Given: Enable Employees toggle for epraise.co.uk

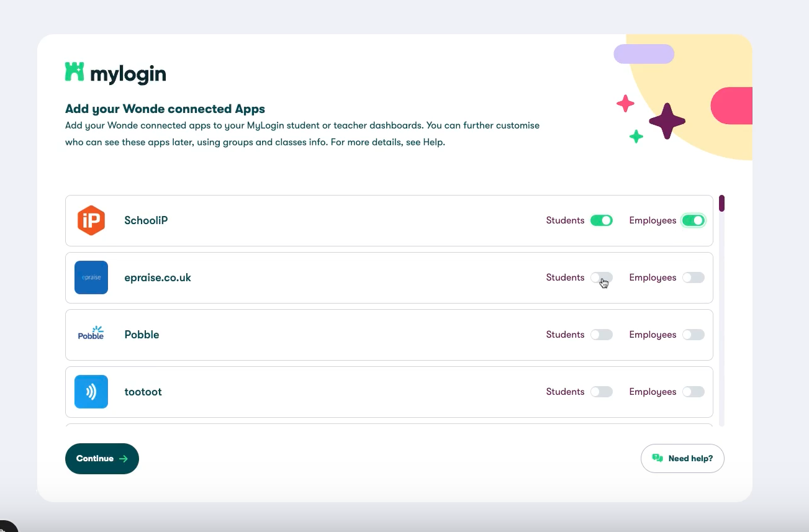Looking at the screenshot, I should (x=694, y=277).
